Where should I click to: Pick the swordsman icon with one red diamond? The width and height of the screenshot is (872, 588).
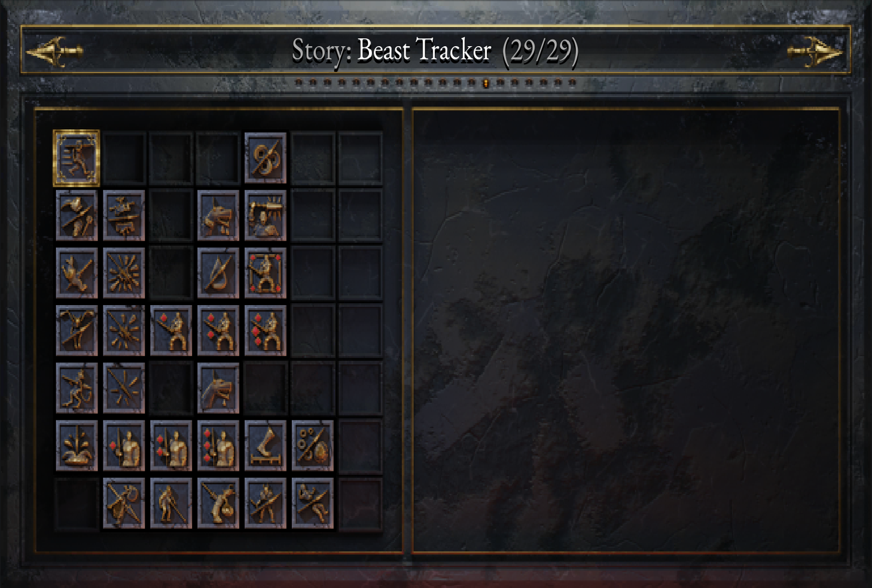click(x=170, y=330)
